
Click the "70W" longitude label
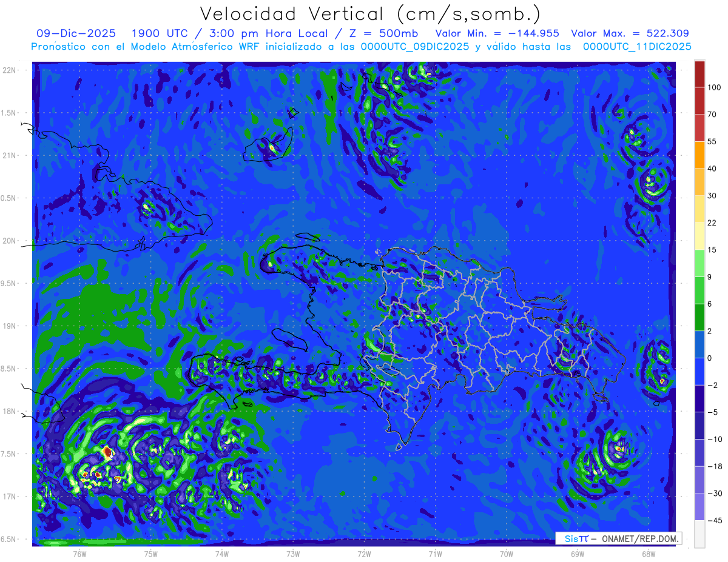point(507,554)
